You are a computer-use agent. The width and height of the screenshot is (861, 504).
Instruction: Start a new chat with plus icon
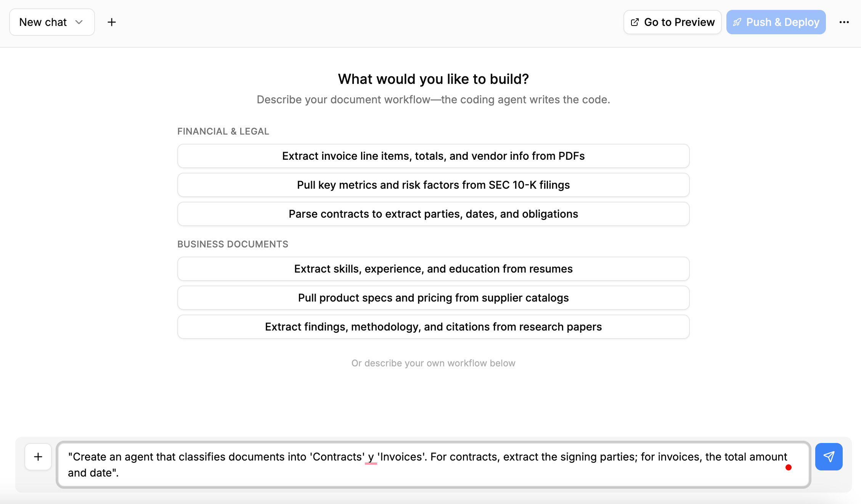pos(111,22)
